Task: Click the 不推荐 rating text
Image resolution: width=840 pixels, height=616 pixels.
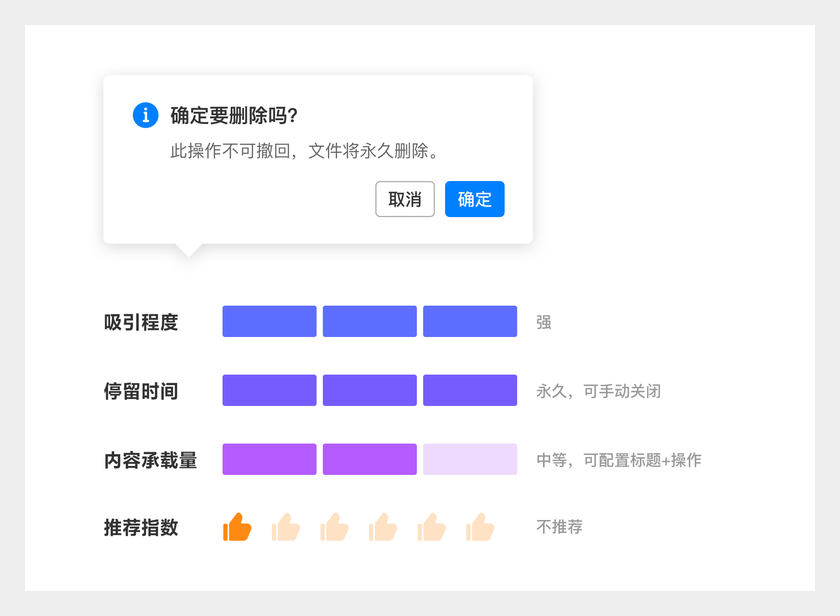Action: 559,527
